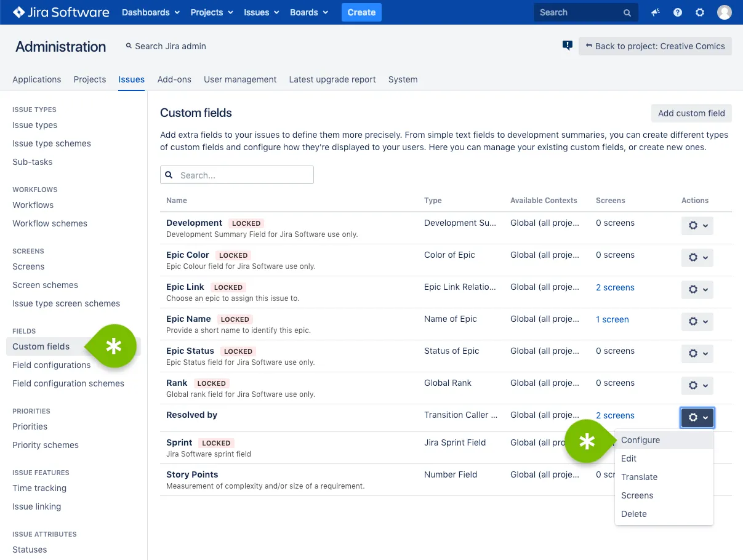Open Epic Link's 2 screens link
The height and width of the screenshot is (560, 743).
click(615, 287)
